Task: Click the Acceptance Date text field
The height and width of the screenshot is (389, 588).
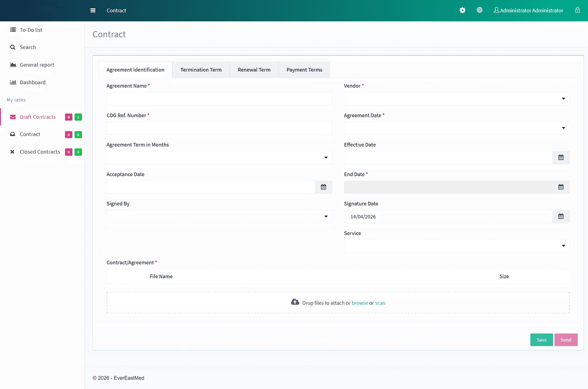Action: click(211, 187)
